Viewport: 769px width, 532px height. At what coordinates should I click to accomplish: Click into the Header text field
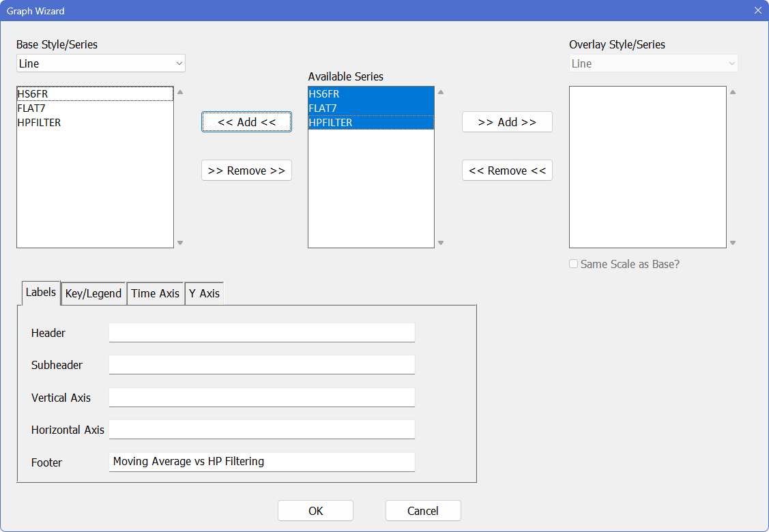(261, 333)
